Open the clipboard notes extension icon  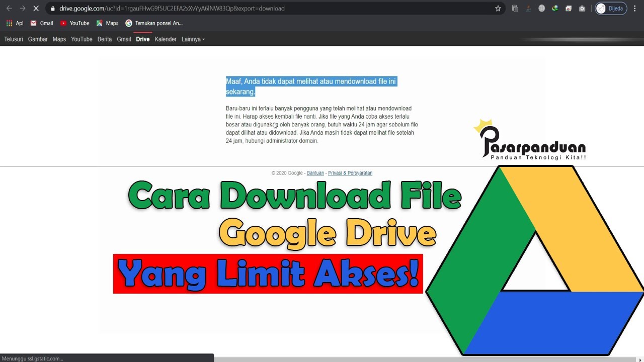coord(515,8)
